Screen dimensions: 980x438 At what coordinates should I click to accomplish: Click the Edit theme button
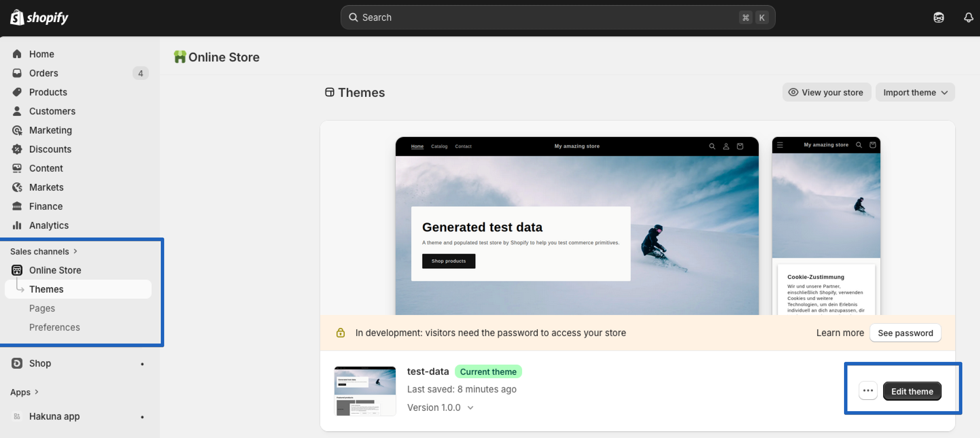(x=912, y=391)
